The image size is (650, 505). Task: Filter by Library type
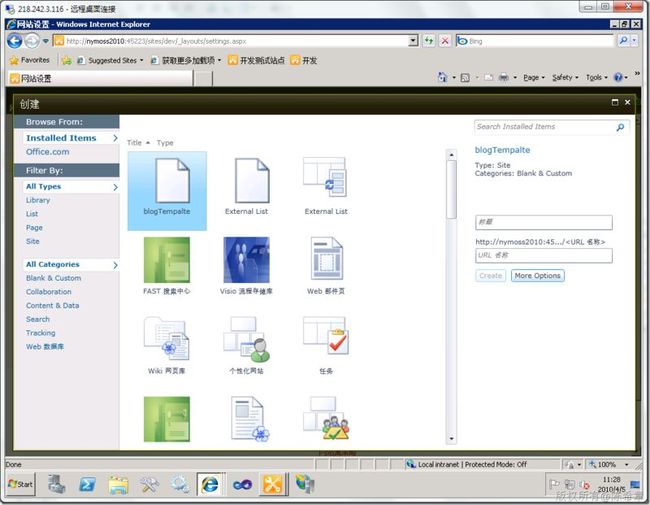pos(38,200)
